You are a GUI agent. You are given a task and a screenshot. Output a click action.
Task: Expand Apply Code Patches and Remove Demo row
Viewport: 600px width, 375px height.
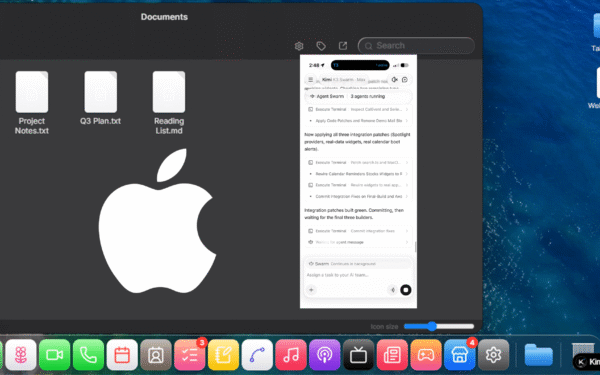(358, 121)
